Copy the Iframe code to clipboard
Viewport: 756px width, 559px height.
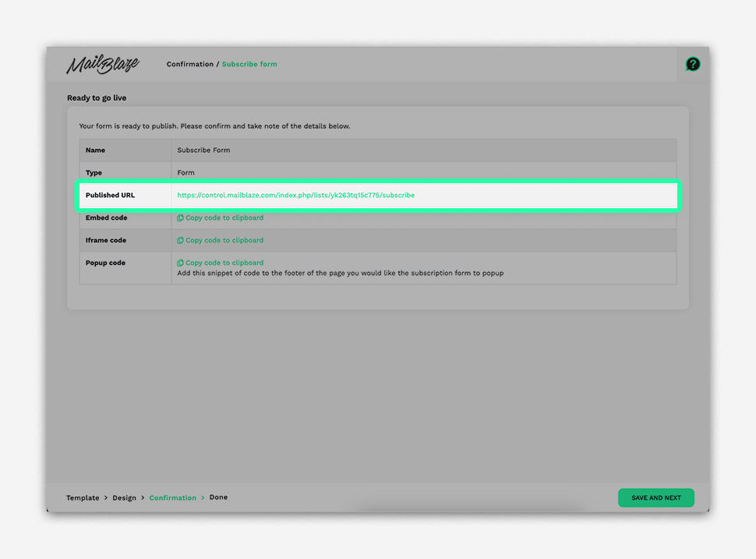pyautogui.click(x=224, y=241)
